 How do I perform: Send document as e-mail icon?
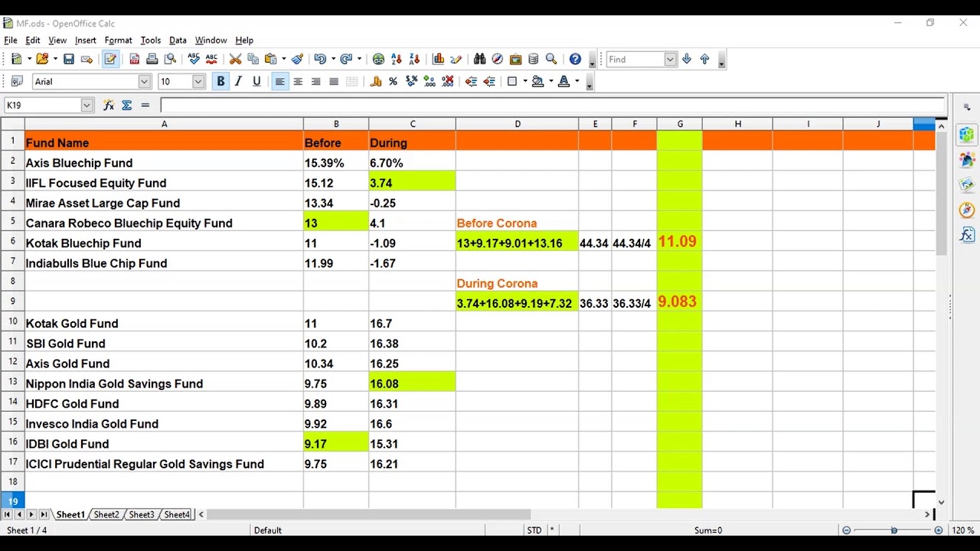click(x=87, y=59)
